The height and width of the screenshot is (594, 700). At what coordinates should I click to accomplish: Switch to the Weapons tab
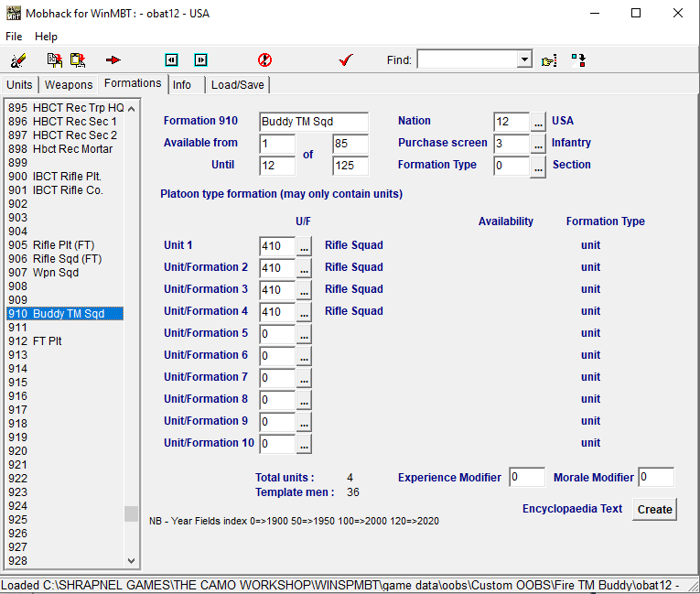coord(69,85)
